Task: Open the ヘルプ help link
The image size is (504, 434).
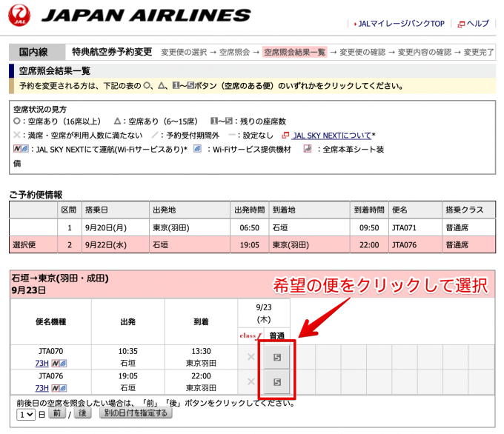Action: click(x=477, y=24)
